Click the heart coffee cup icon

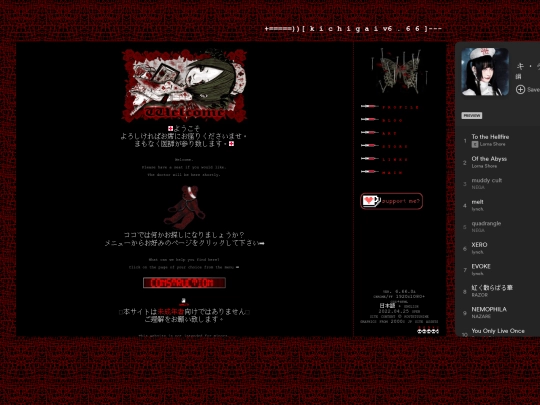point(371,201)
